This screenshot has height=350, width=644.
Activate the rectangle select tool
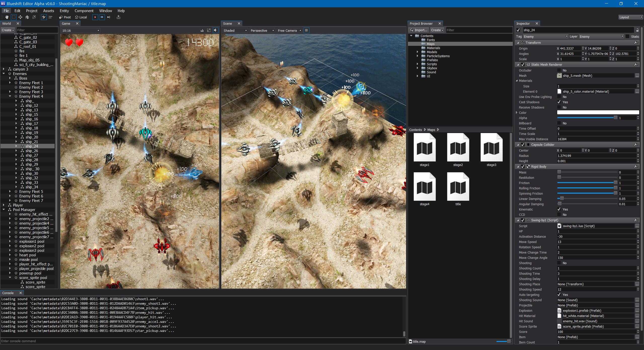tap(14, 17)
